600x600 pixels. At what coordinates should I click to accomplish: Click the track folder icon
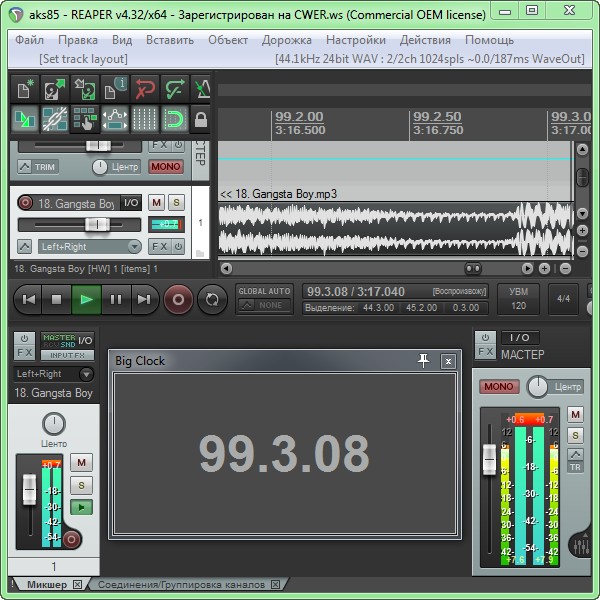click(x=200, y=253)
